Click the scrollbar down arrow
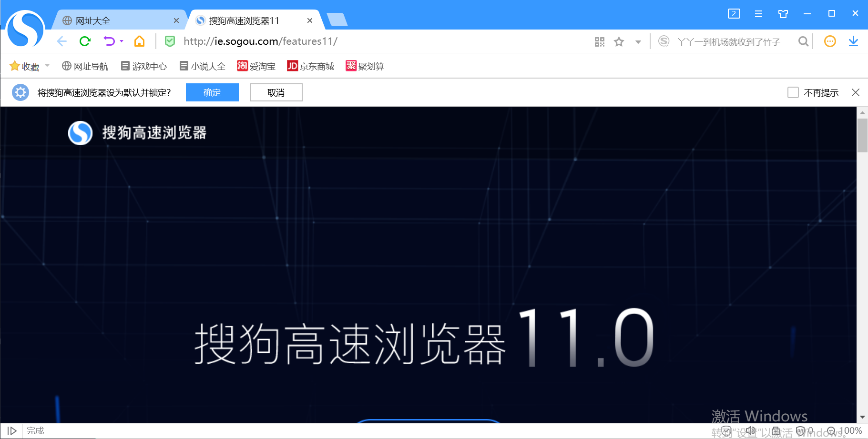This screenshot has height=439, width=868. coord(862,417)
